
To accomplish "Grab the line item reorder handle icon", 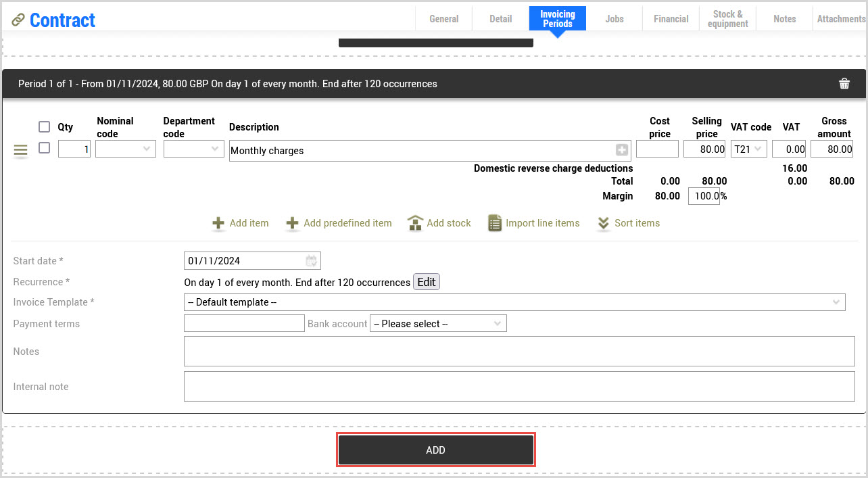I will coord(21,151).
